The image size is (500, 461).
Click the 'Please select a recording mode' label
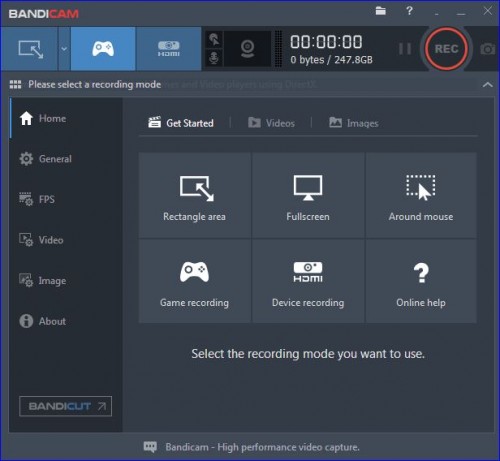95,85
